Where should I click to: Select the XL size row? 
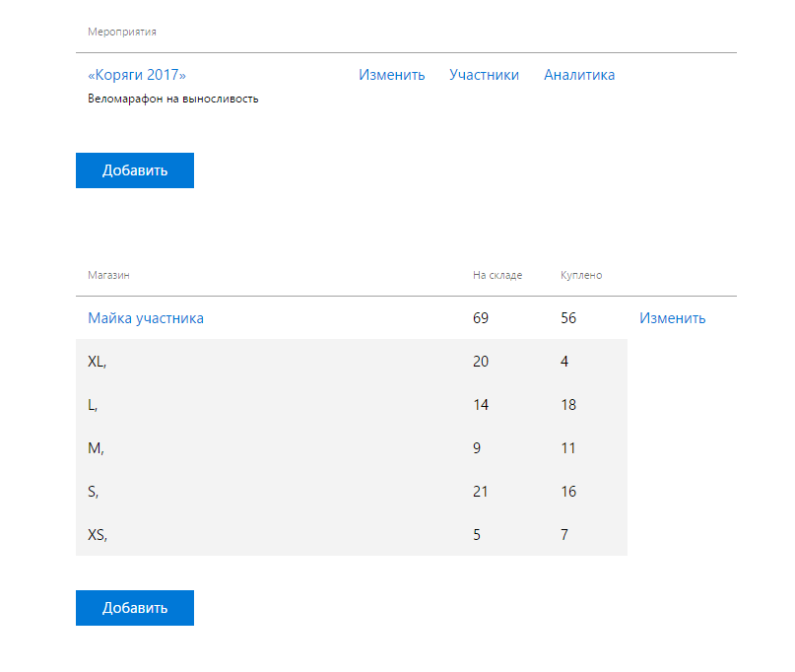pyautogui.click(x=352, y=361)
